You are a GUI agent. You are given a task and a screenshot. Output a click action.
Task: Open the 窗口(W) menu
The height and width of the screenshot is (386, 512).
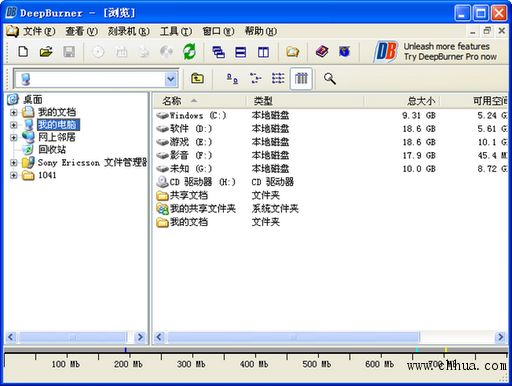pyautogui.click(x=218, y=31)
